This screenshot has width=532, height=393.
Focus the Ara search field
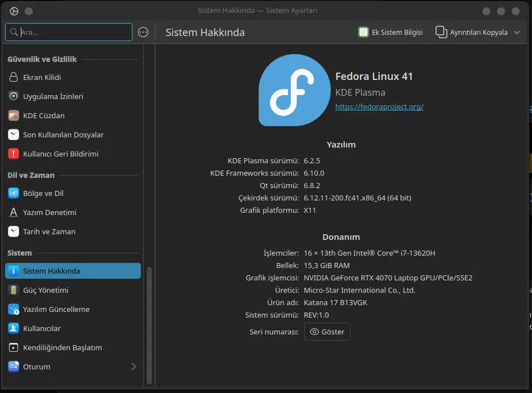point(69,32)
